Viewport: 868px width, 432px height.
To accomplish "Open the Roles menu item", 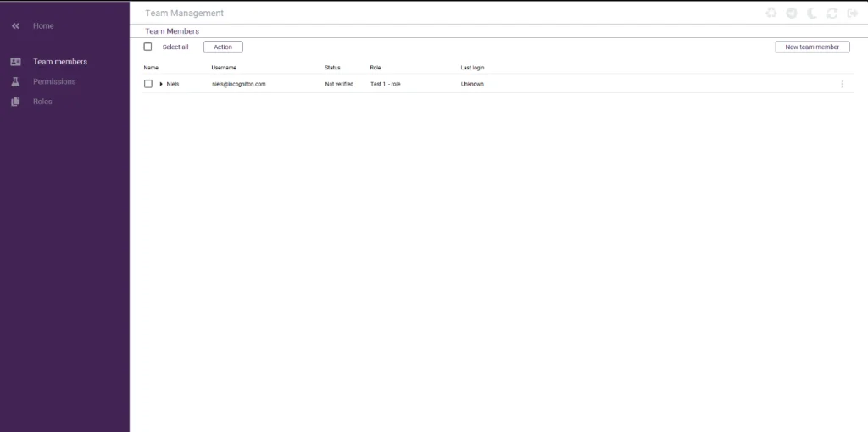I will 42,102.
